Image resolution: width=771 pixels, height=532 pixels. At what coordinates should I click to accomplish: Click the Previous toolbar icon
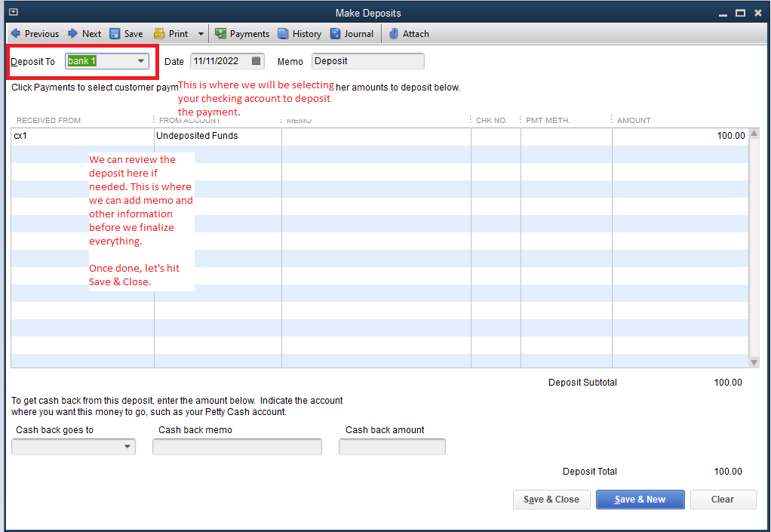[35, 33]
